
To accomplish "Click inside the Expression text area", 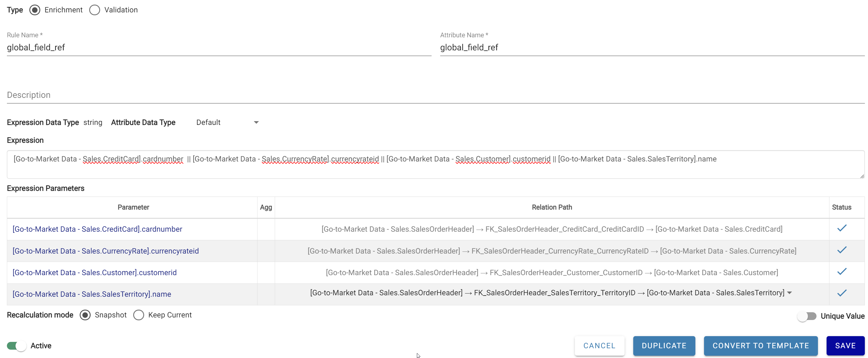I will click(436, 165).
